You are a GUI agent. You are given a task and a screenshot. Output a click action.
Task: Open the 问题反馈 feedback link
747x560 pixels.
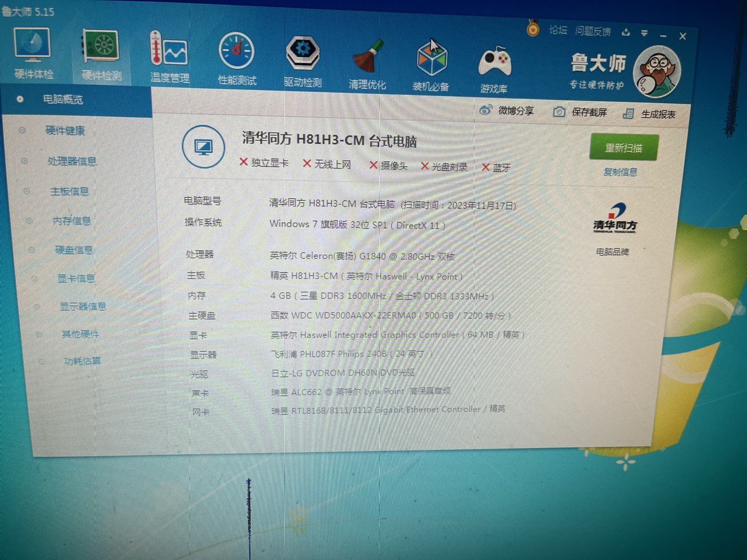tap(593, 32)
